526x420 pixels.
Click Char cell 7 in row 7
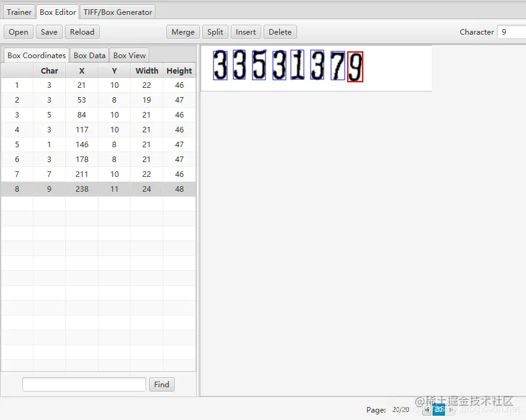50,174
